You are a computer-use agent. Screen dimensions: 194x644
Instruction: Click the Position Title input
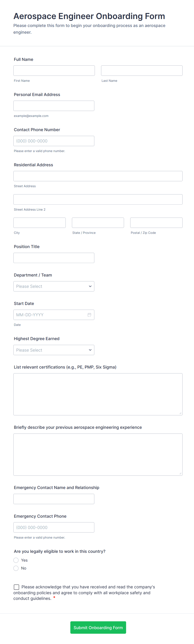[54, 258]
